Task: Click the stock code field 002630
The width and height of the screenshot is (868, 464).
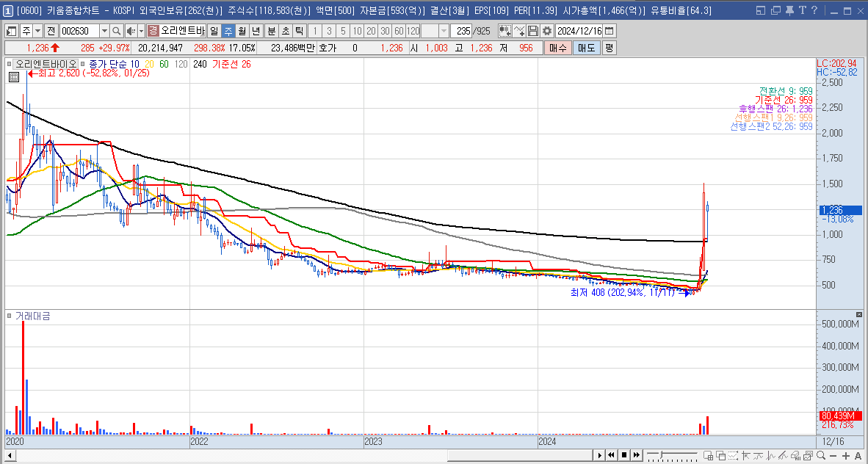Action: (x=79, y=31)
